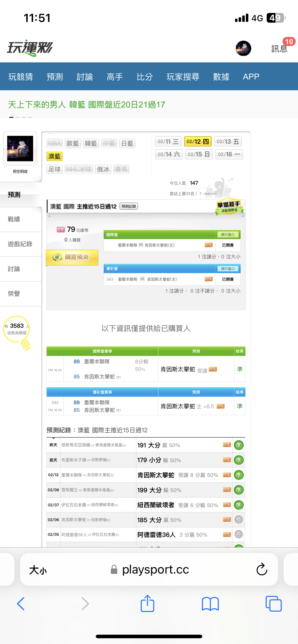Image resolution: width=298 pixels, height=644 pixels.
Task: Expand 顯示盤口 in 運彩盤 section
Action: click(227, 269)
